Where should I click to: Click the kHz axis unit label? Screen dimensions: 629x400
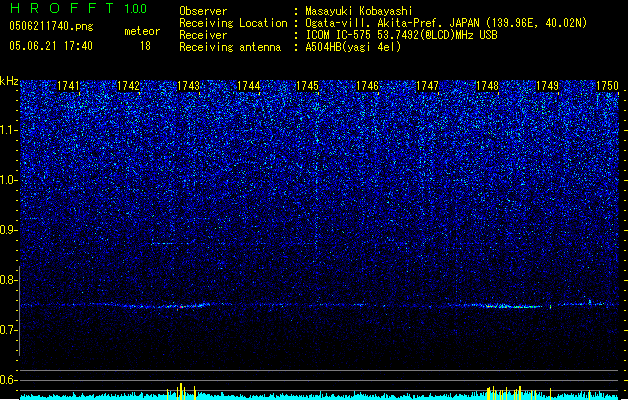pos(9,81)
